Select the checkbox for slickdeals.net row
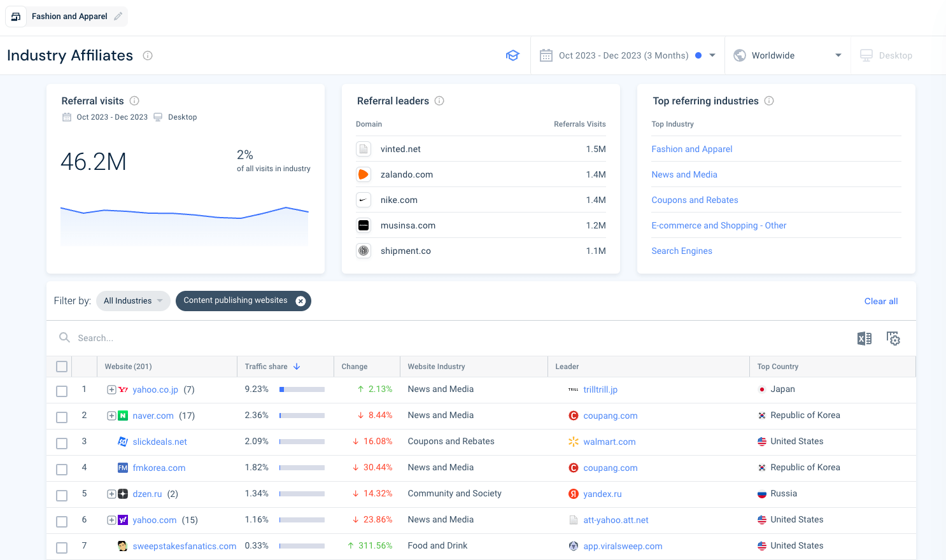 point(62,443)
